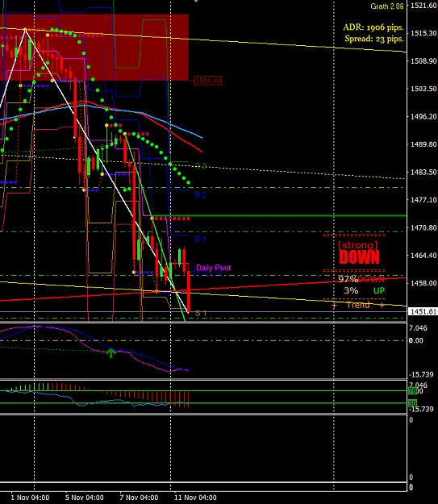Click the 1521.60 price scale label
The height and width of the screenshot is (504, 438).
(423, 6)
